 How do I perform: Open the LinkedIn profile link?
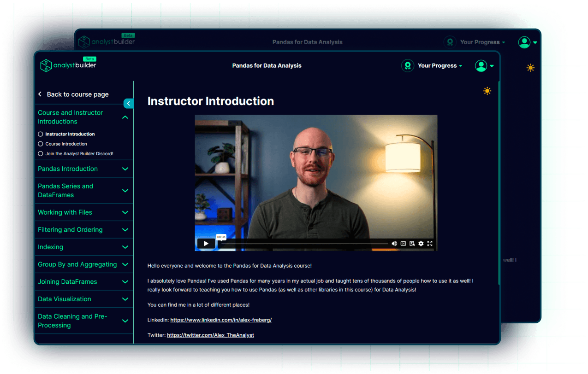(221, 320)
